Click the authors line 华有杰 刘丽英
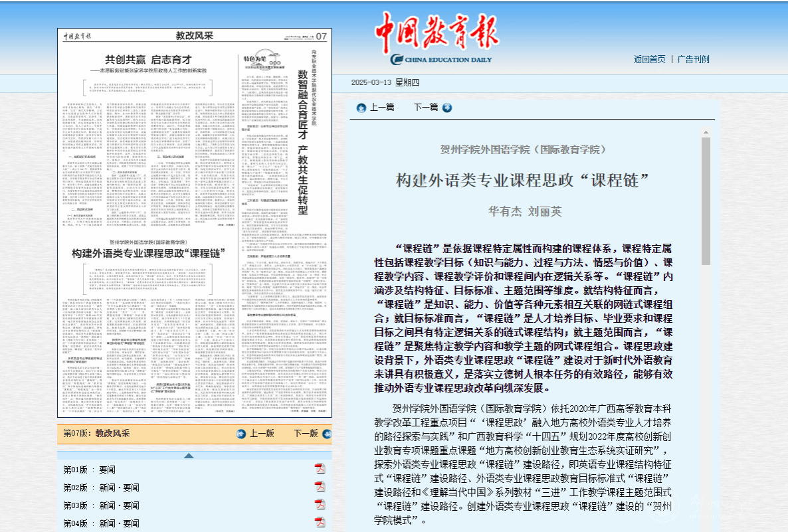The height and width of the screenshot is (532, 788). [x=525, y=211]
